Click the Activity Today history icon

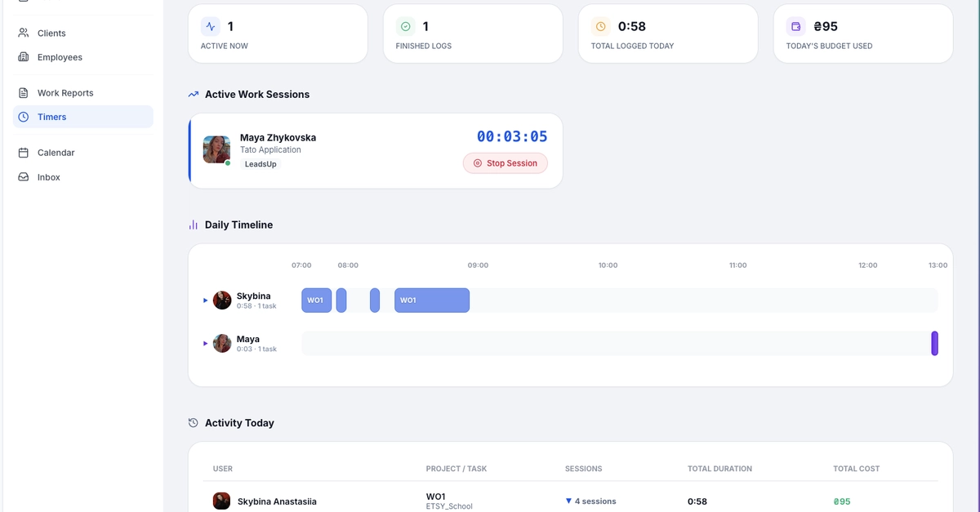[194, 423]
